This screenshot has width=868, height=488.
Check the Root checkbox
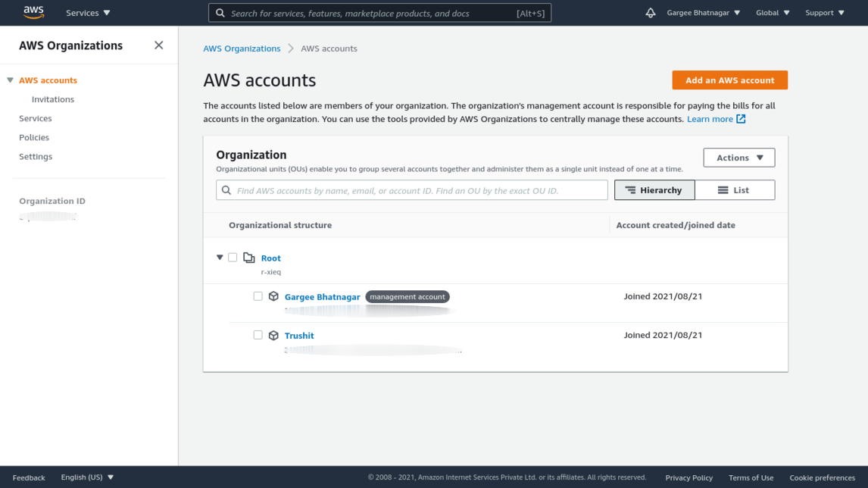[x=233, y=258]
